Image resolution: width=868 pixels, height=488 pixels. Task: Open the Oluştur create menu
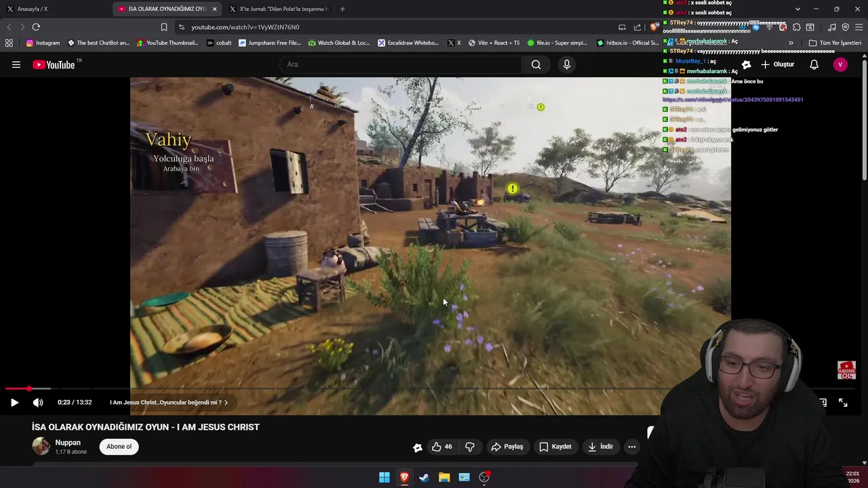pos(778,64)
